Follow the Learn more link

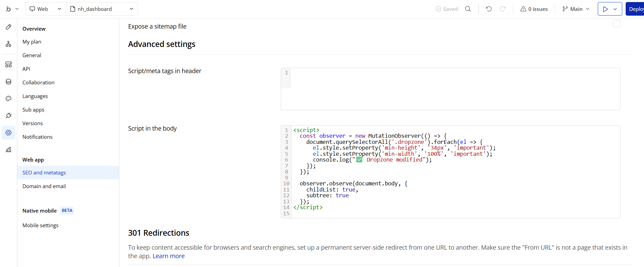point(169,256)
